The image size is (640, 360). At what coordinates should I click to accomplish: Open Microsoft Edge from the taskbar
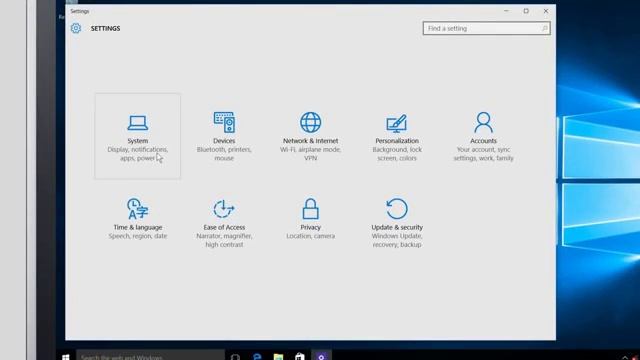tap(257, 357)
